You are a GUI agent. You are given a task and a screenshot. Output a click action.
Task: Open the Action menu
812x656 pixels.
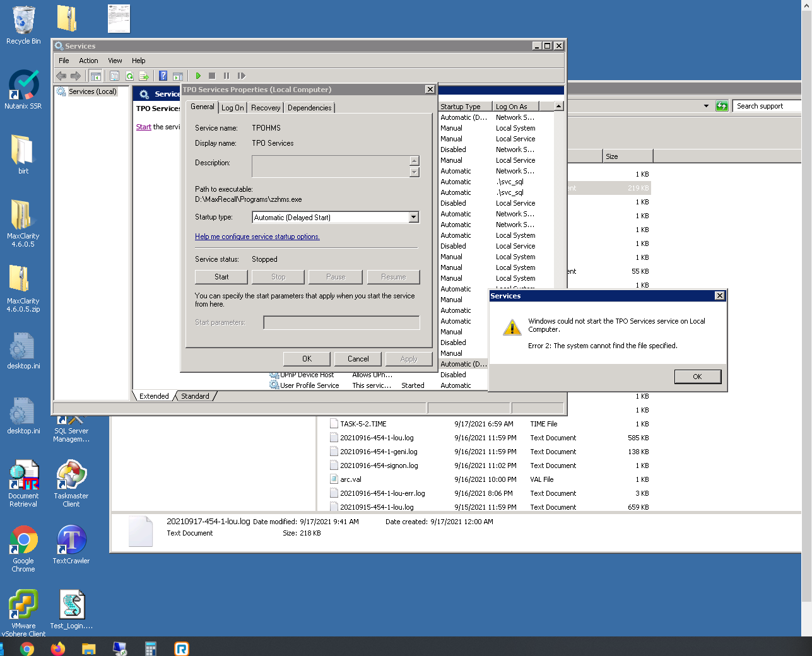click(88, 61)
